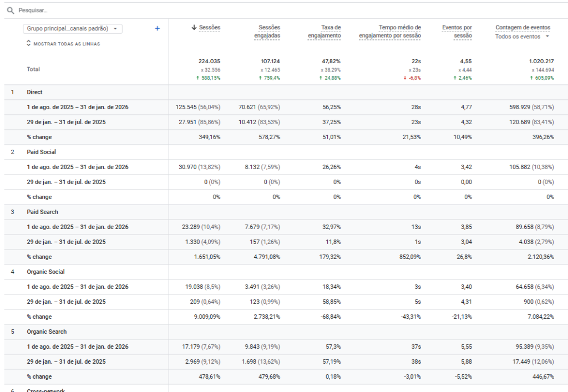568x392 pixels.
Task: Click Paid Search sessions 23.289
Action: tap(191, 227)
